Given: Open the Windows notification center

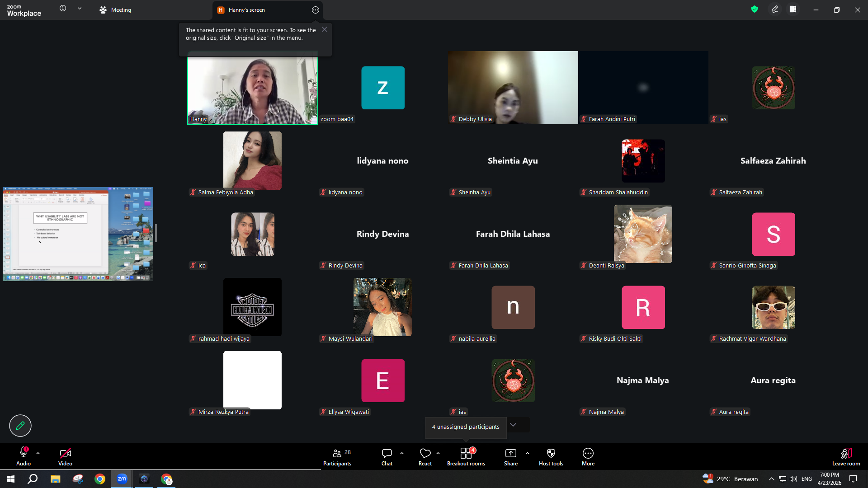Looking at the screenshot, I should coord(853,479).
